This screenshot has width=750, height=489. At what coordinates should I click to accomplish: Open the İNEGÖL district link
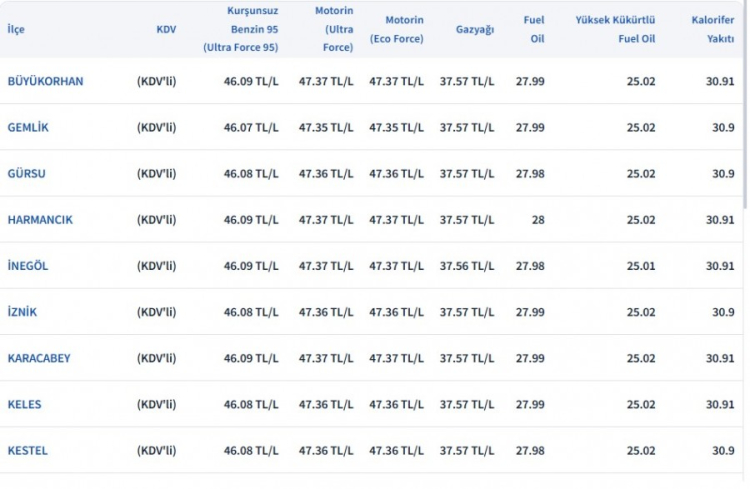pos(28,266)
